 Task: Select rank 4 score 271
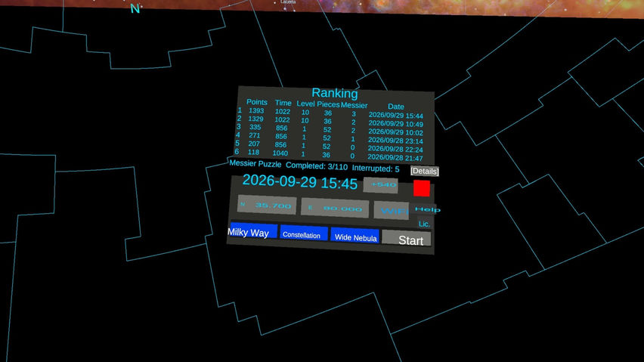tap(254, 135)
